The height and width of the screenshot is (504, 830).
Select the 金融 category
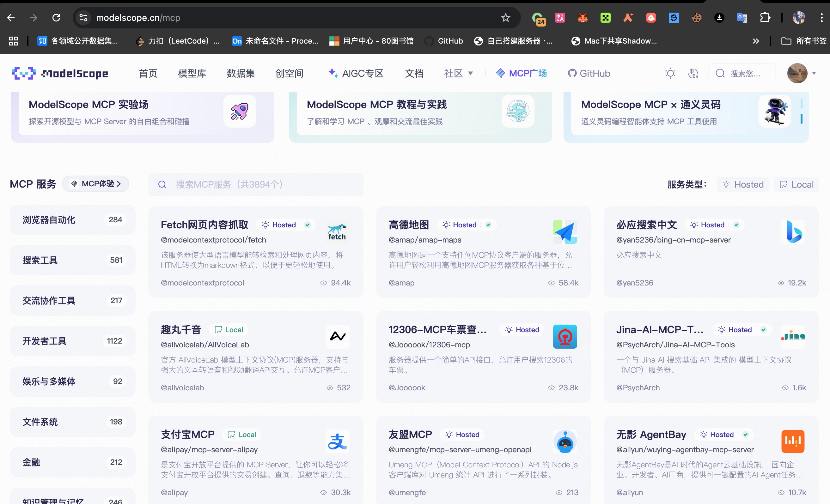(x=73, y=462)
